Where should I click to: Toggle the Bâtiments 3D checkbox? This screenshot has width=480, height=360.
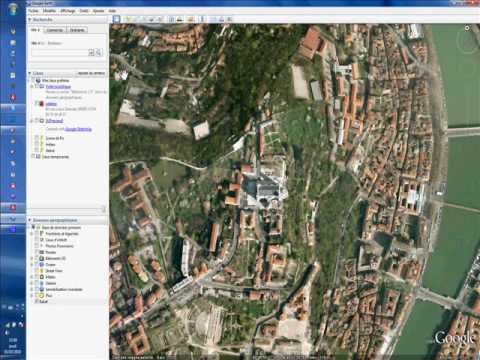[x=37, y=258]
